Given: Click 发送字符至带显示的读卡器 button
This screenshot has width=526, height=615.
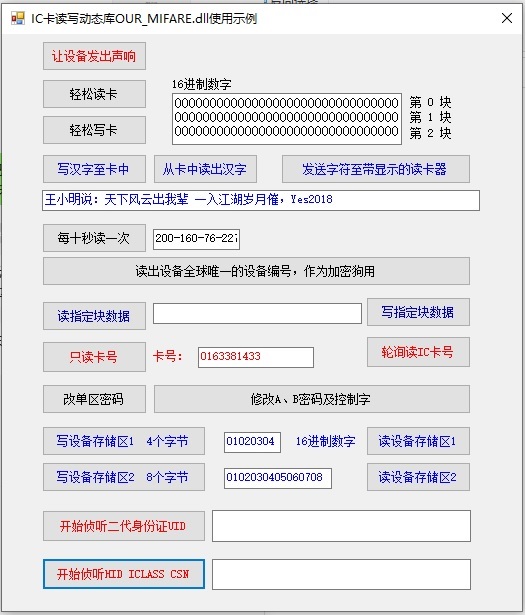Looking at the screenshot, I should (x=376, y=169).
